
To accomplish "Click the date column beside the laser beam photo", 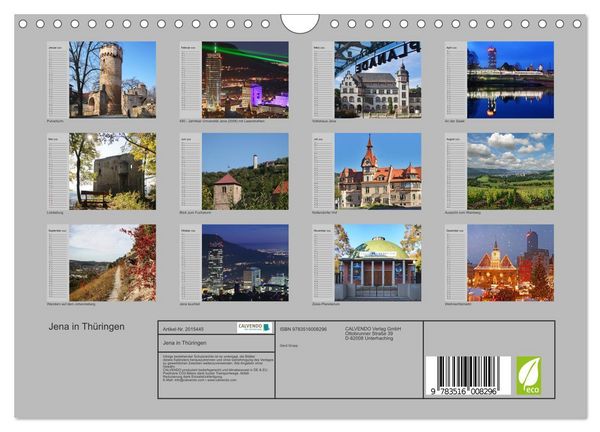I will [191, 80].
